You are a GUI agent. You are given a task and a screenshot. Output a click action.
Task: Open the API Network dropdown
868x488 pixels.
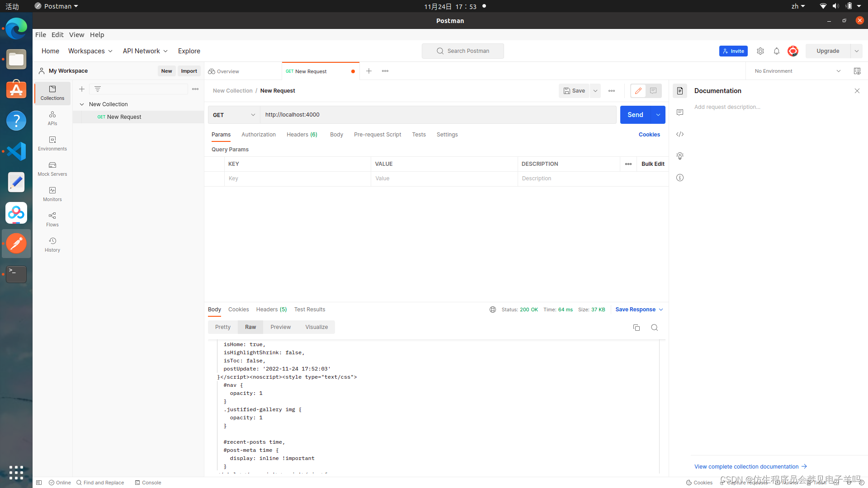click(x=145, y=51)
